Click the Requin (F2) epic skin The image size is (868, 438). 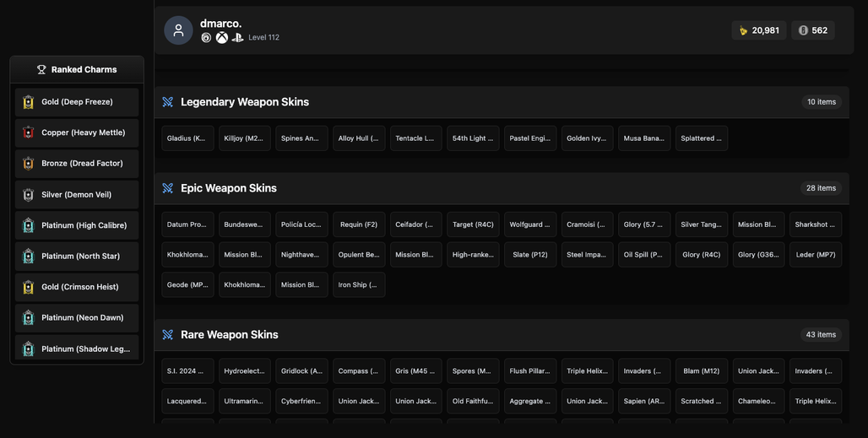[359, 224]
